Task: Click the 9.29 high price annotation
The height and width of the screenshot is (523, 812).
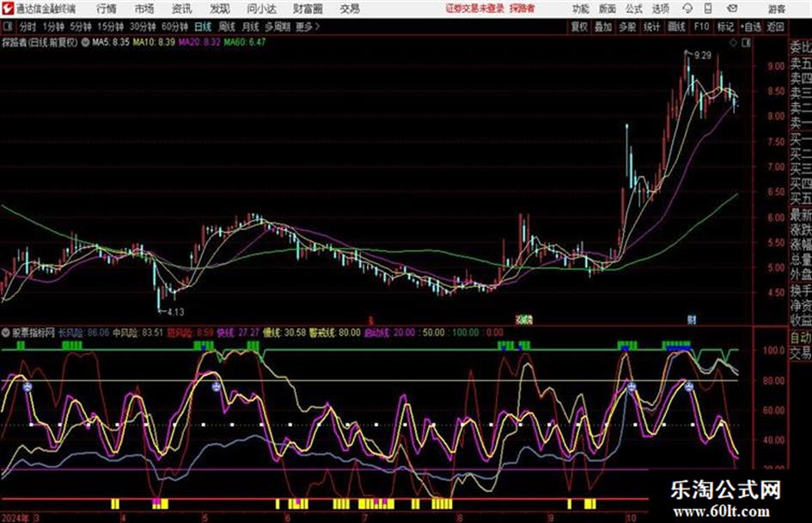Action: (x=702, y=55)
